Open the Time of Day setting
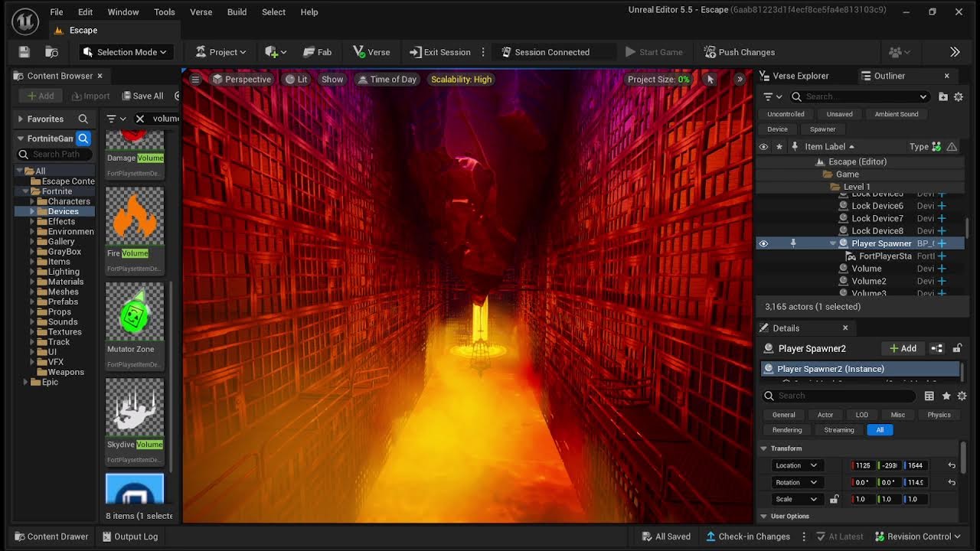The image size is (980, 551). pyautogui.click(x=386, y=80)
